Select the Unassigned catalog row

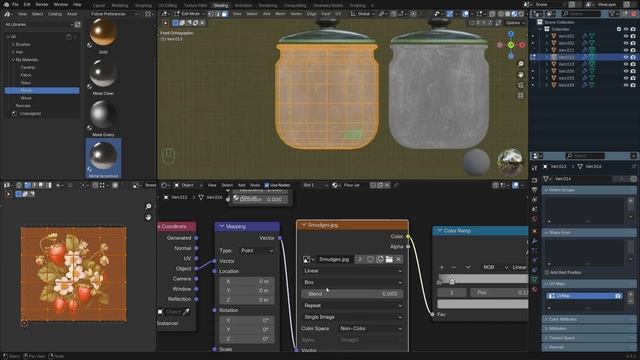(42, 113)
